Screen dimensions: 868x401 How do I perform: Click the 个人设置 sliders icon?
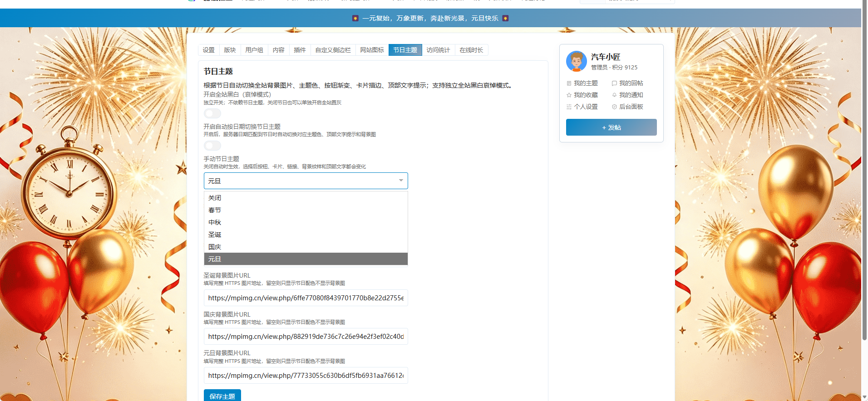point(569,107)
